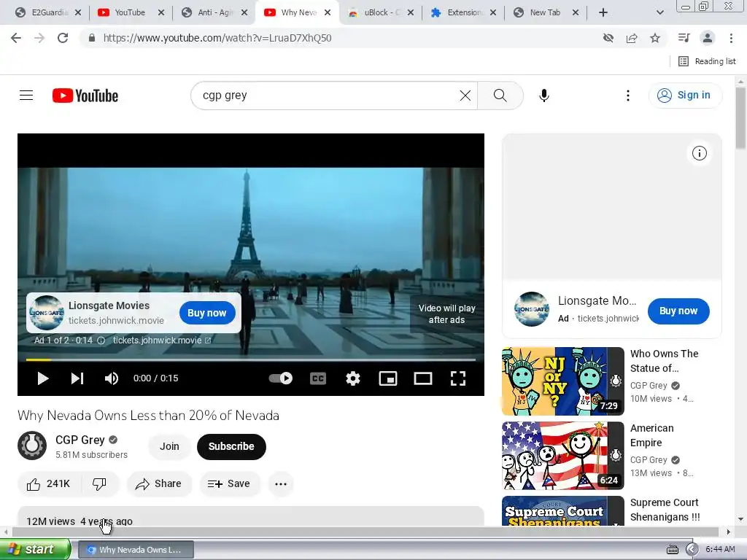This screenshot has width=747, height=560.
Task: Reload the current YouTube page
Action: click(63, 38)
